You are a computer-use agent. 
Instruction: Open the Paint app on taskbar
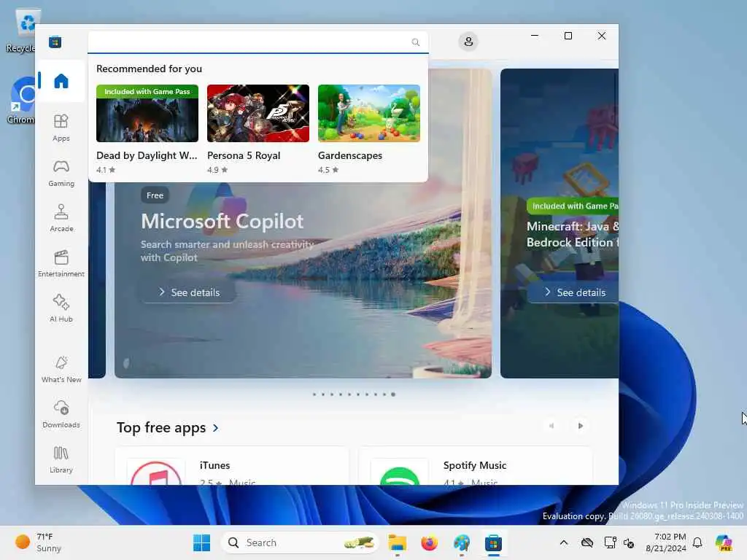[461, 542]
